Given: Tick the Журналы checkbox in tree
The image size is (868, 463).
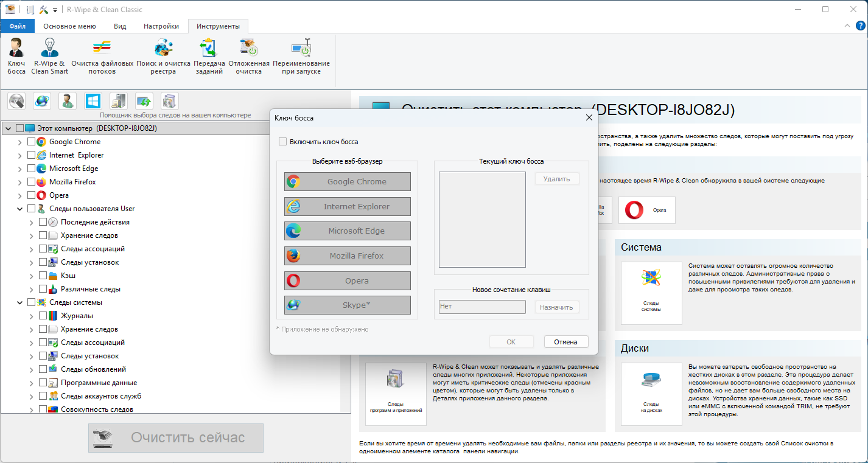Looking at the screenshot, I should pos(43,316).
